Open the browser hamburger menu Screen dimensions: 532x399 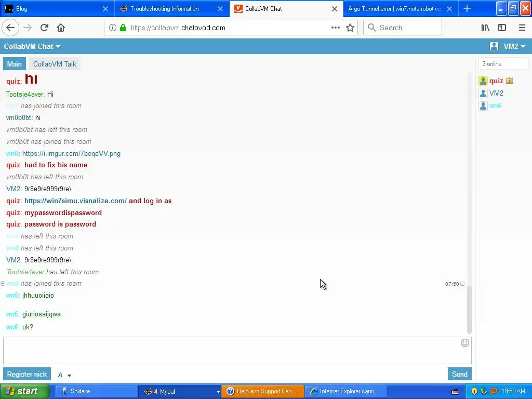[x=522, y=28]
